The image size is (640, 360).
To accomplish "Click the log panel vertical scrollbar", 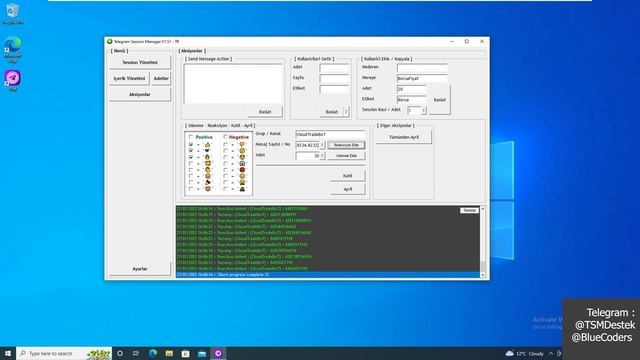I will [483, 242].
